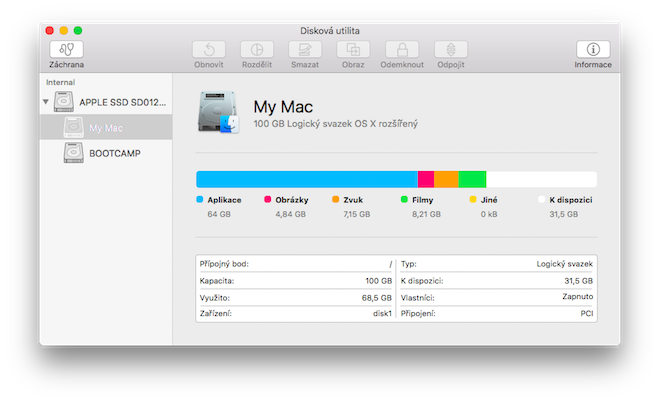Click the 4,84 GB value
This screenshot has height=402, width=660.
(290, 214)
